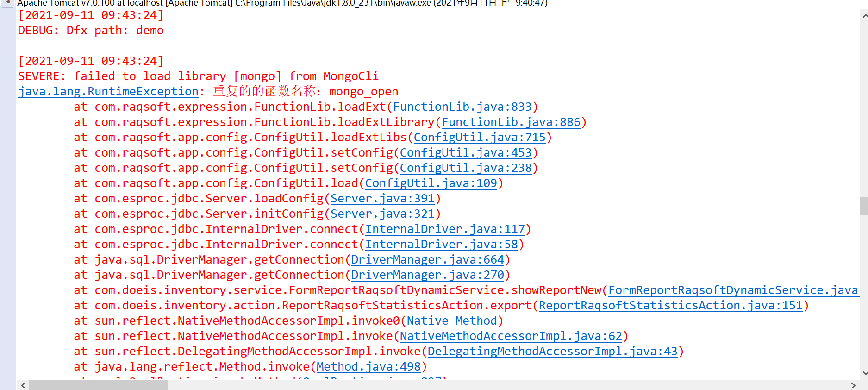
Task: Open ConfigUtil.java:238 link
Action: coord(466,168)
